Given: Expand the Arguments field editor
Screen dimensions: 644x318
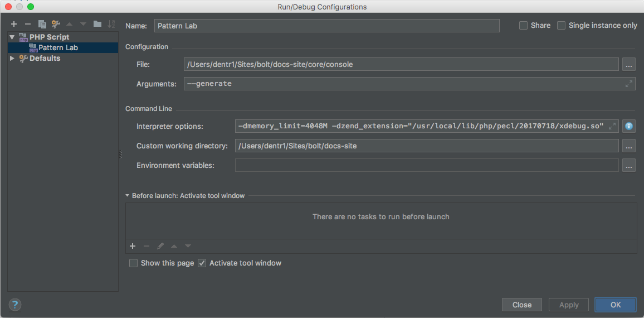Looking at the screenshot, I should pyautogui.click(x=628, y=84).
